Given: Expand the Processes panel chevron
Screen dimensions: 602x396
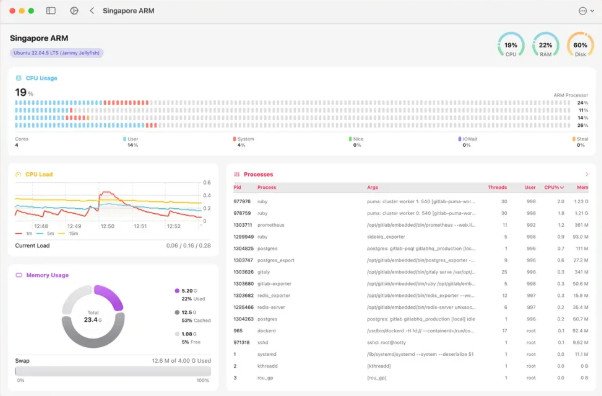Looking at the screenshot, I should tap(587, 174).
